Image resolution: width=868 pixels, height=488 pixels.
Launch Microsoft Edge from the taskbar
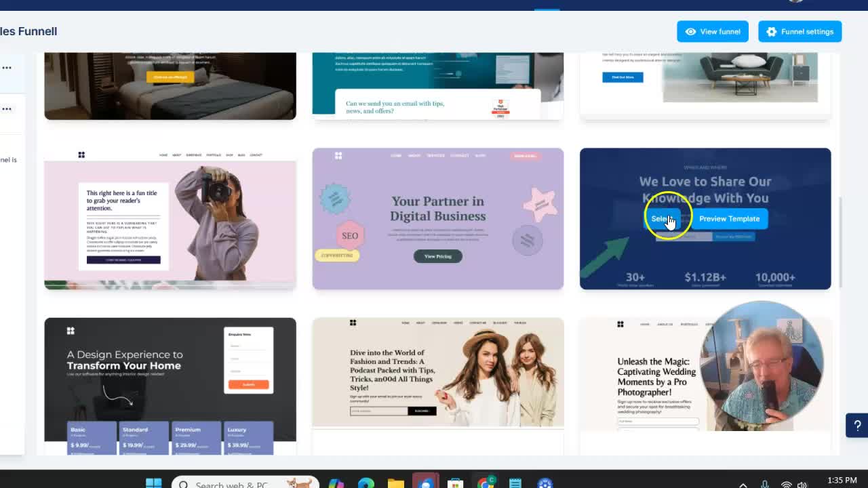(x=366, y=484)
